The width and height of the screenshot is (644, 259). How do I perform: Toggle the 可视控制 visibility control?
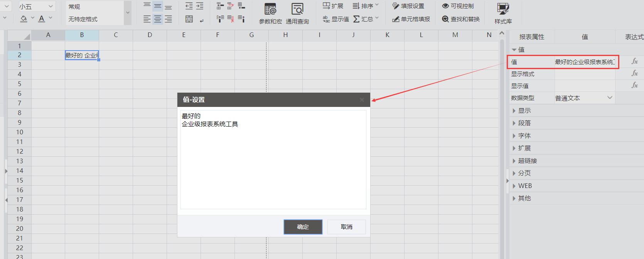pyautogui.click(x=458, y=6)
